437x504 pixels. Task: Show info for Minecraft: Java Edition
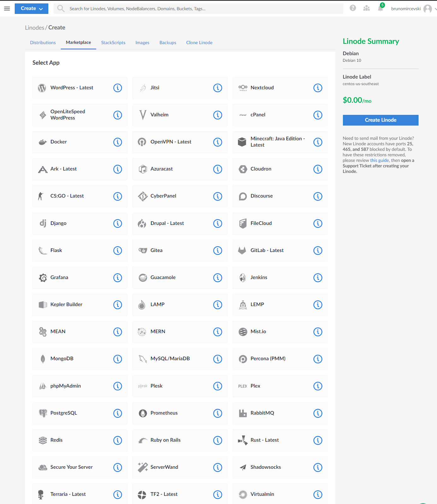point(318,142)
